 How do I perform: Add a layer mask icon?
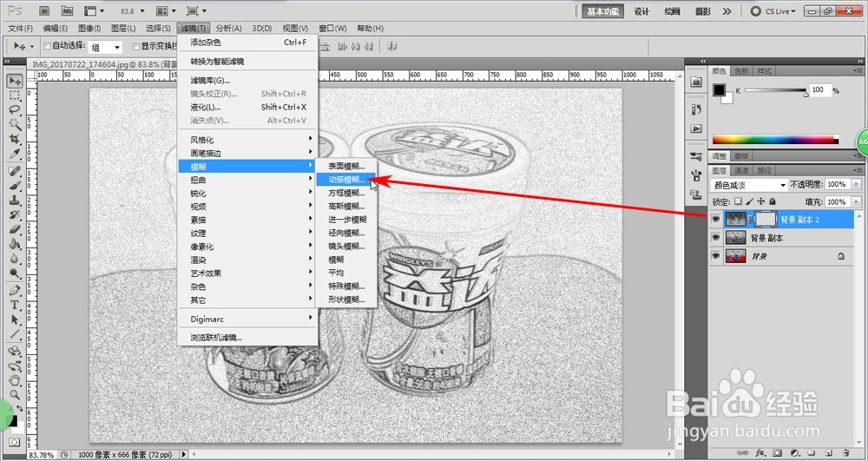click(x=779, y=452)
